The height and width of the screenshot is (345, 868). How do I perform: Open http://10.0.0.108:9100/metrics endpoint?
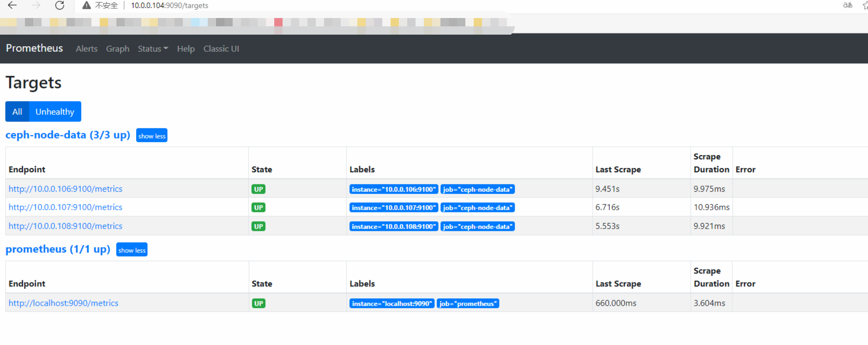(x=66, y=226)
